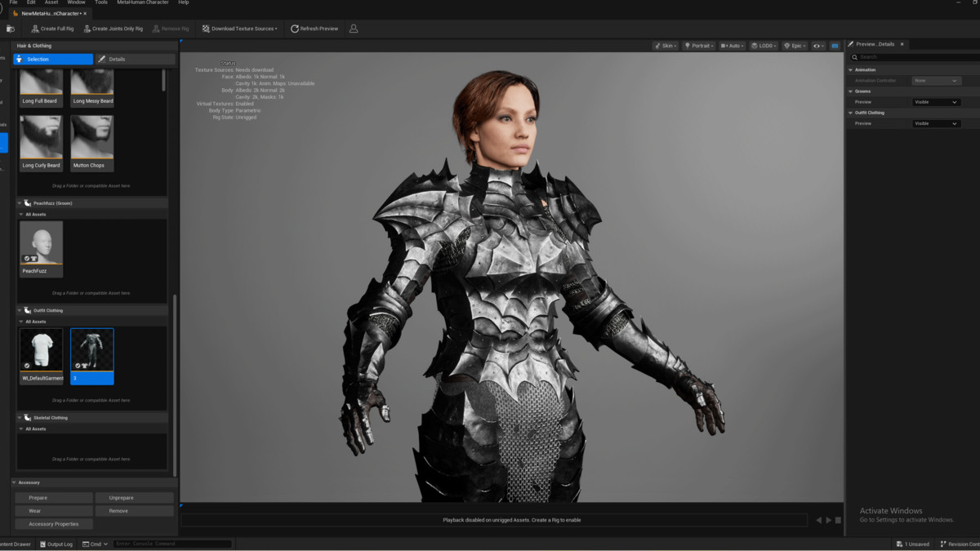The image size is (980, 551).
Task: Open Download Texture Sources dropdown
Action: point(239,29)
